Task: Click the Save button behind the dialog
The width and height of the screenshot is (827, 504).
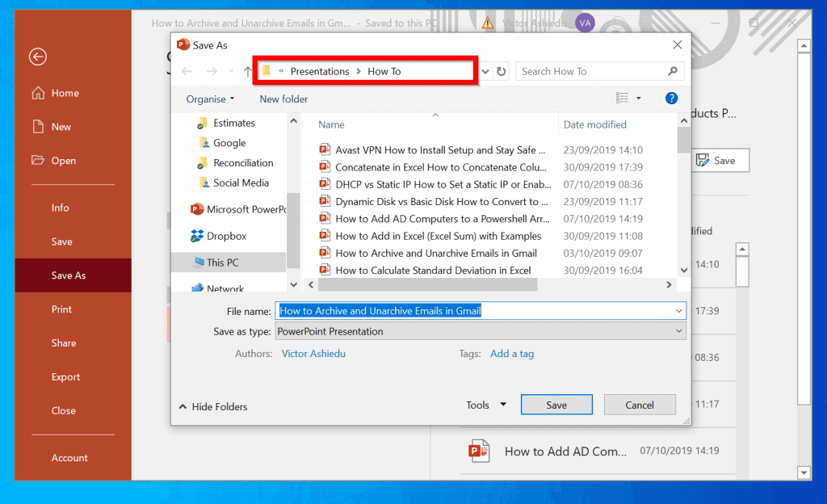Action: click(x=720, y=160)
